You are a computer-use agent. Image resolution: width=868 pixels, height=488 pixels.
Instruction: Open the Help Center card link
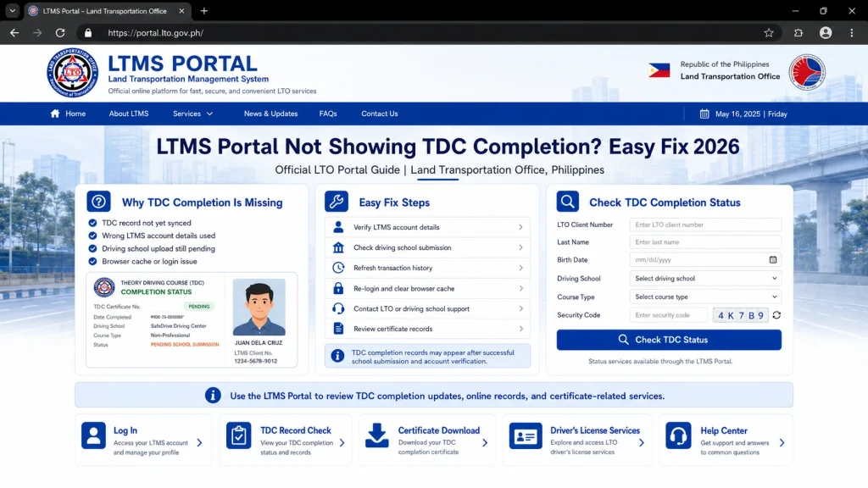[726, 440]
